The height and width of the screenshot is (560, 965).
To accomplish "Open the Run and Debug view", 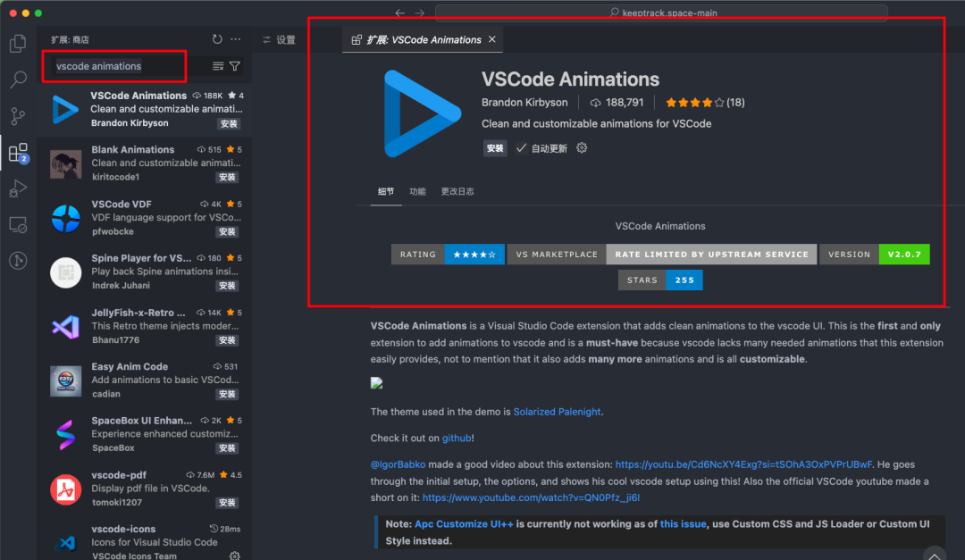I will 18,188.
